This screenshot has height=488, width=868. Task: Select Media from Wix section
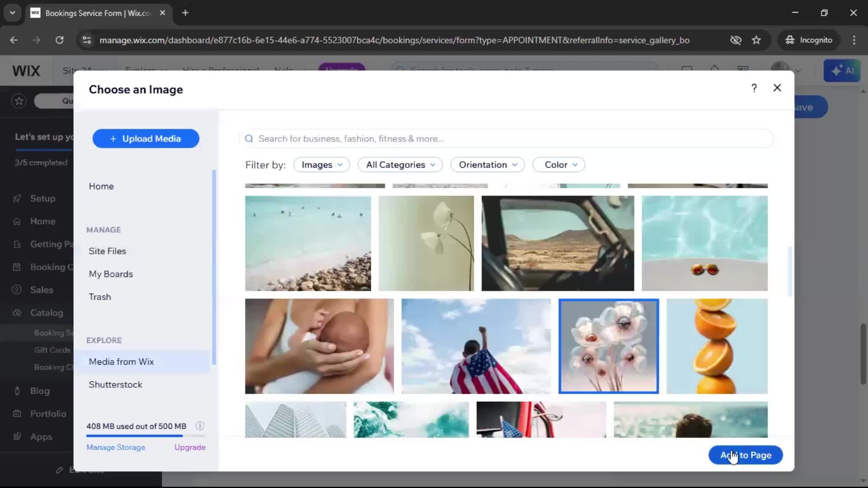tap(142, 362)
